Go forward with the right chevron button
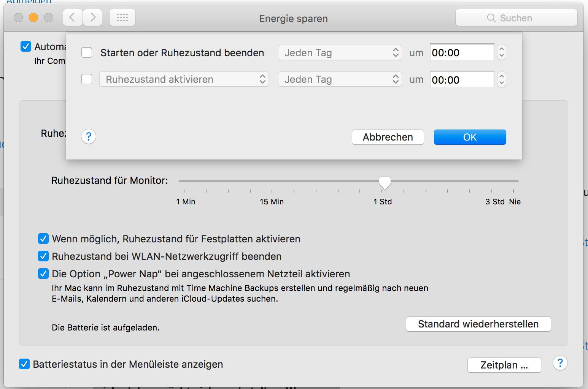Screen dimensions: 588x389 pyautogui.click(x=93, y=17)
